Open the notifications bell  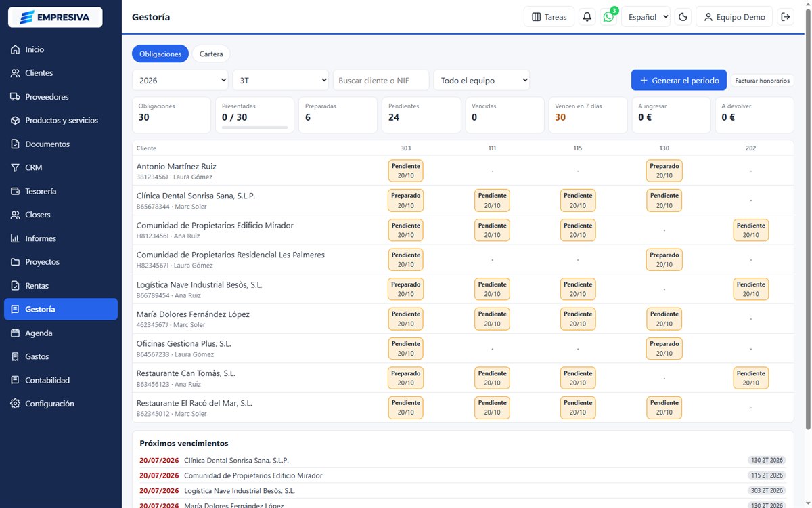(587, 17)
